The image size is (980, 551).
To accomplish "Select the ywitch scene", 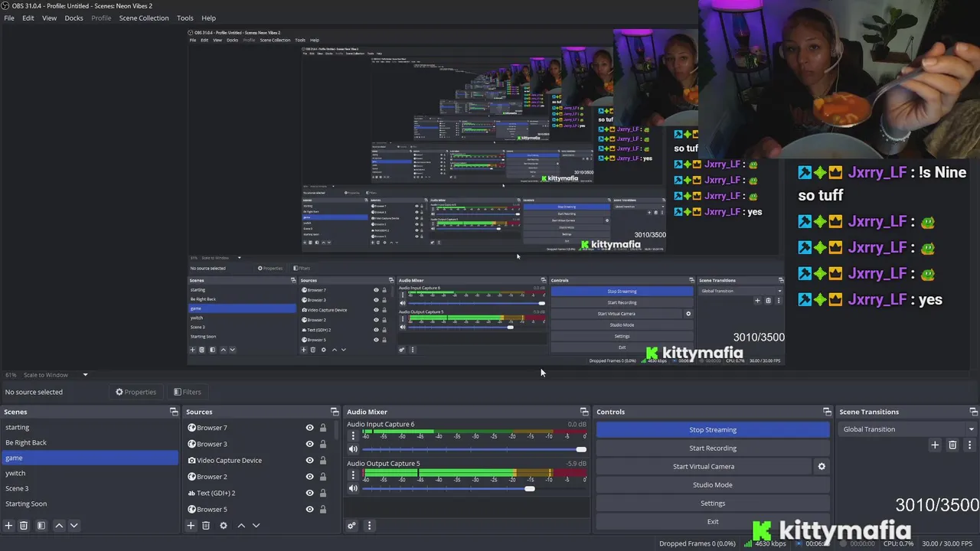I will 90,473.
